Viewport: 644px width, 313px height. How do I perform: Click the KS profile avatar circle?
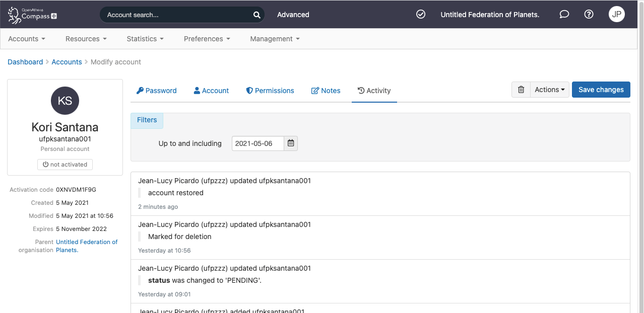(65, 101)
